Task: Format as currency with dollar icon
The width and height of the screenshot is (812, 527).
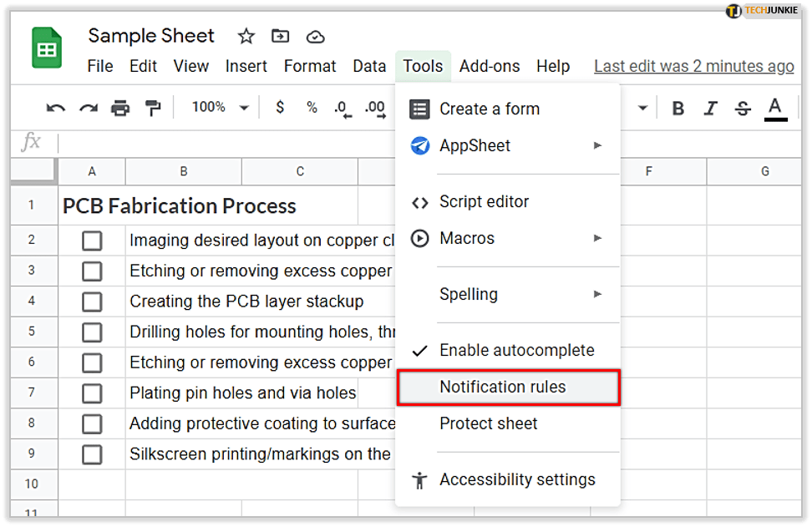Action: pyautogui.click(x=280, y=108)
